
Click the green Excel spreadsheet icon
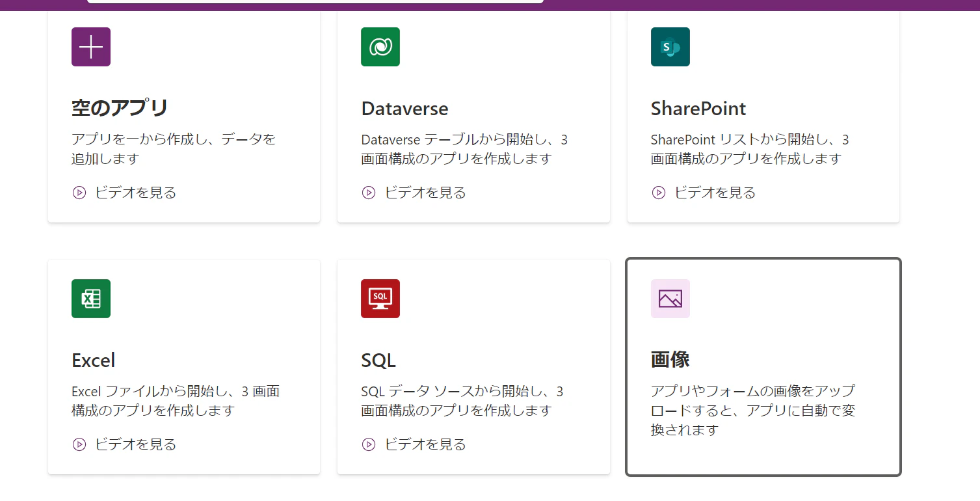pos(91,299)
